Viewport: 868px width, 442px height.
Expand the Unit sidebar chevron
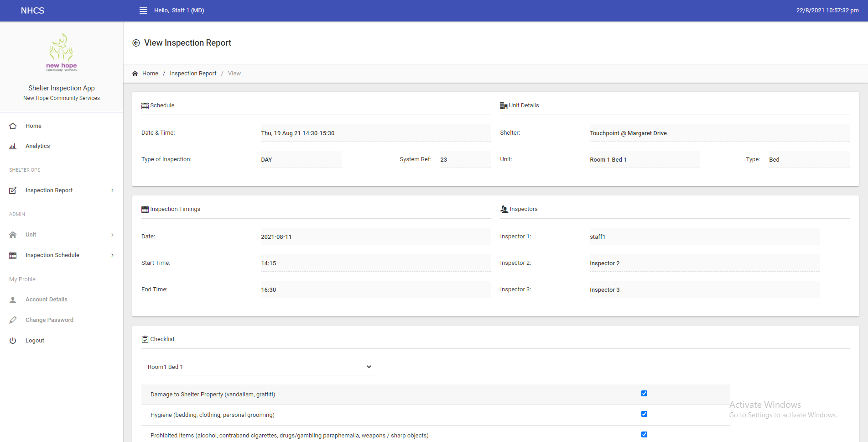[113, 235]
